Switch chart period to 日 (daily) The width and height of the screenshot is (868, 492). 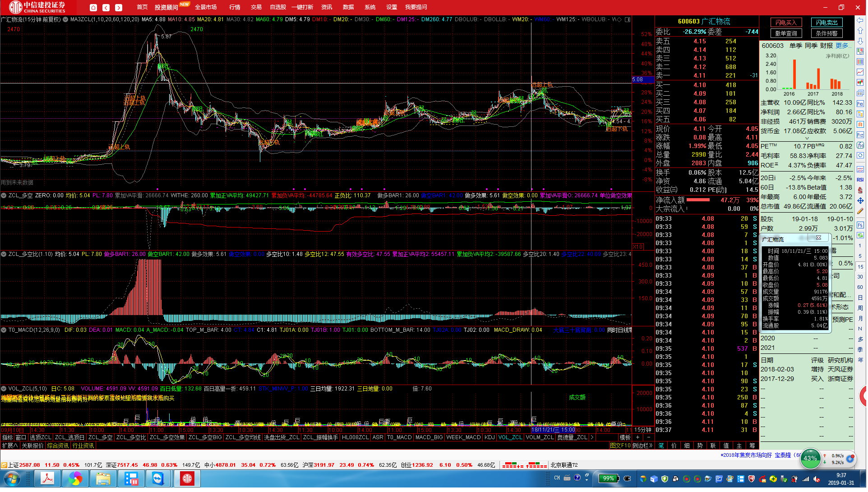(860, 297)
